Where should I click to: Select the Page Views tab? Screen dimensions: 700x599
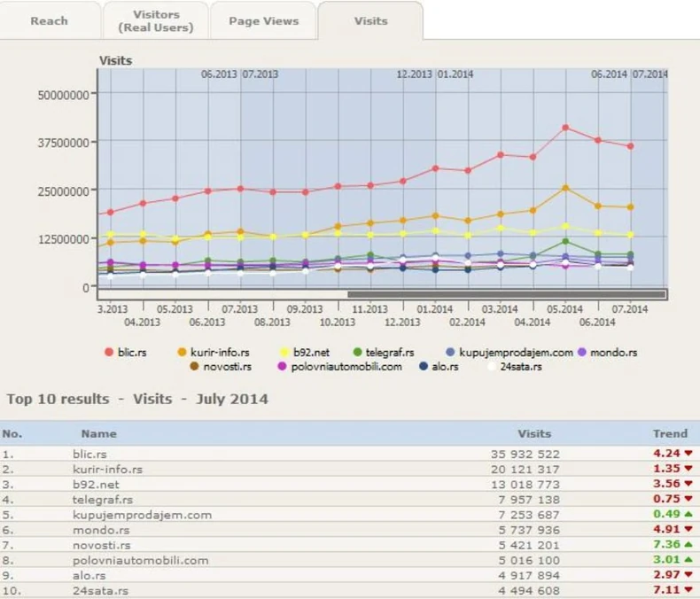[263, 21]
